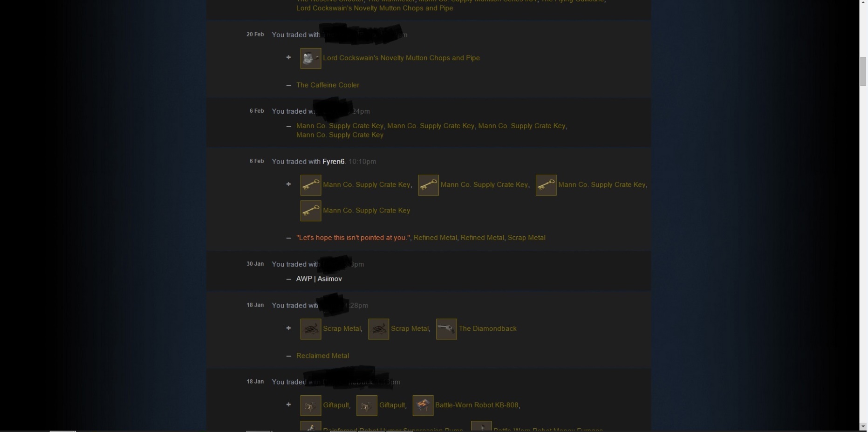Select the third key icon in the Fyren6 trade
The width and height of the screenshot is (868, 432).
(x=546, y=185)
